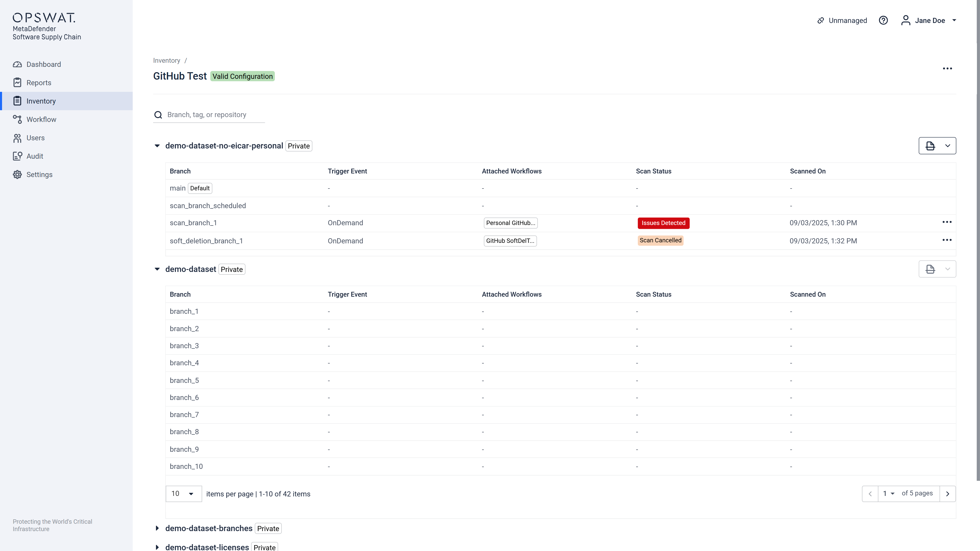This screenshot has width=980, height=551.
Task: Click the Valid Configuration badge
Action: point(242,76)
